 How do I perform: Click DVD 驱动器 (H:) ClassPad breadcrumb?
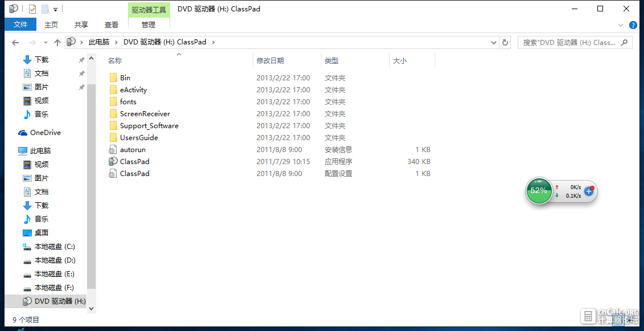[x=164, y=42]
